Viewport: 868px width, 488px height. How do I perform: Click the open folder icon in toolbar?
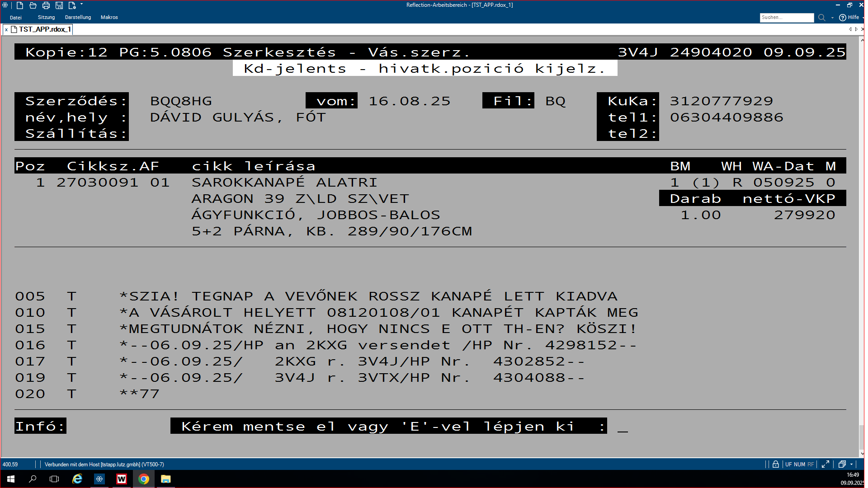[x=33, y=5]
